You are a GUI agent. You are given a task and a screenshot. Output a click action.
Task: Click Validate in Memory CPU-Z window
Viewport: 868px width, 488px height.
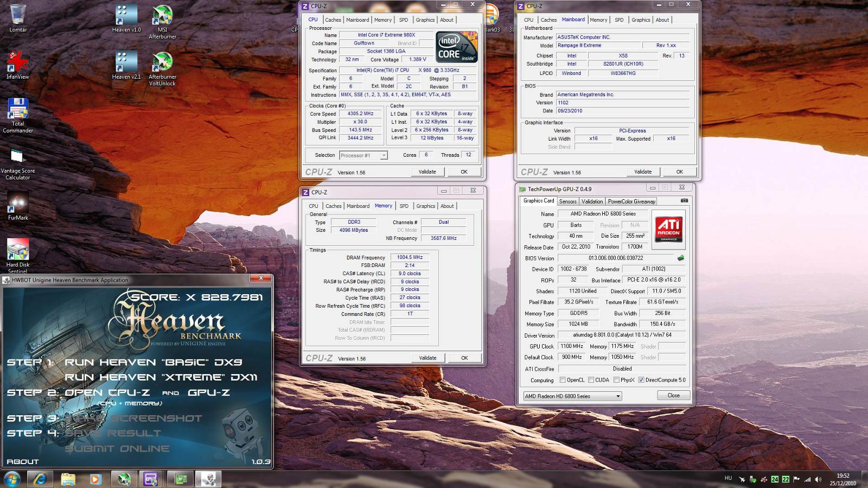point(427,358)
